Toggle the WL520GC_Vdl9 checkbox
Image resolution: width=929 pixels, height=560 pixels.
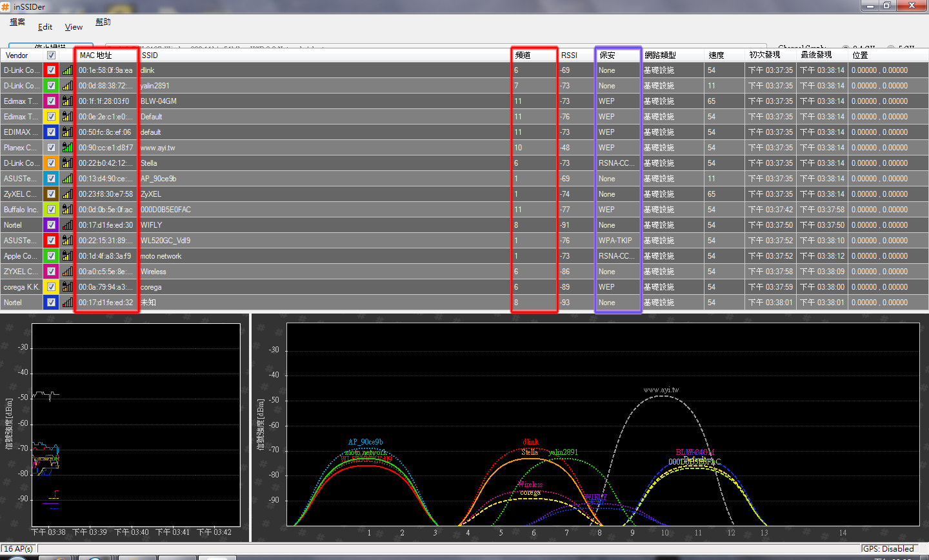[x=51, y=241]
